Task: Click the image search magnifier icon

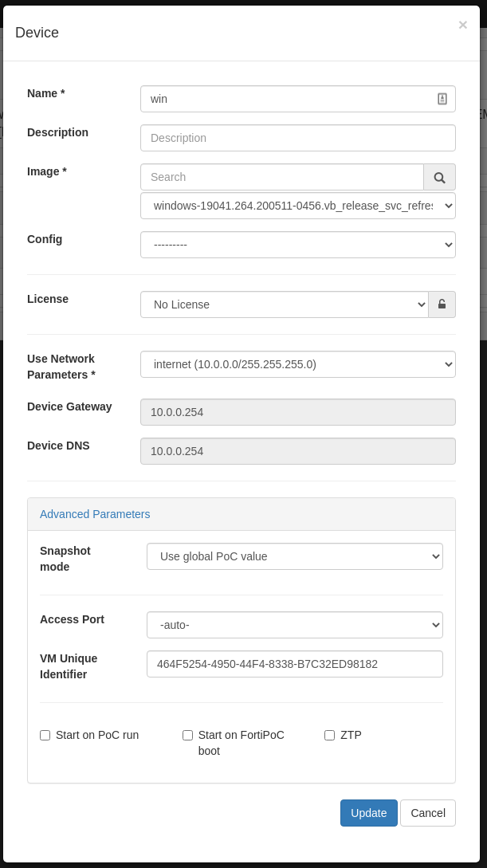Action: coord(439,177)
